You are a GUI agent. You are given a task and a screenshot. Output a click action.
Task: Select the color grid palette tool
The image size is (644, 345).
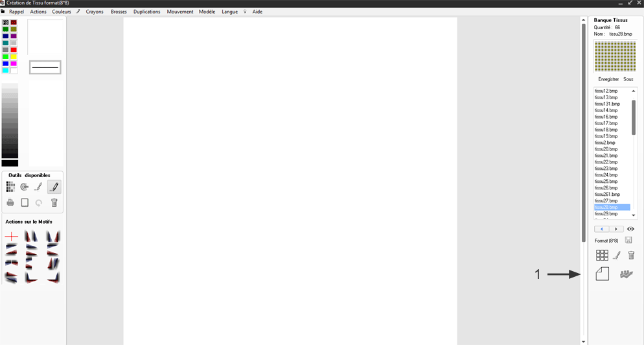pyautogui.click(x=10, y=187)
